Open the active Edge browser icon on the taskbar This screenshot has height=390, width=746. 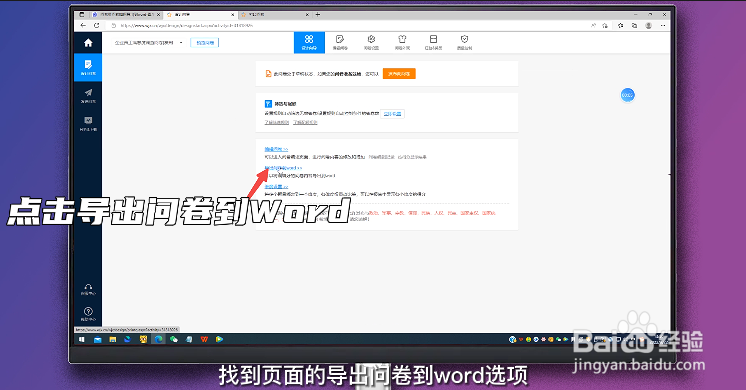click(x=158, y=339)
